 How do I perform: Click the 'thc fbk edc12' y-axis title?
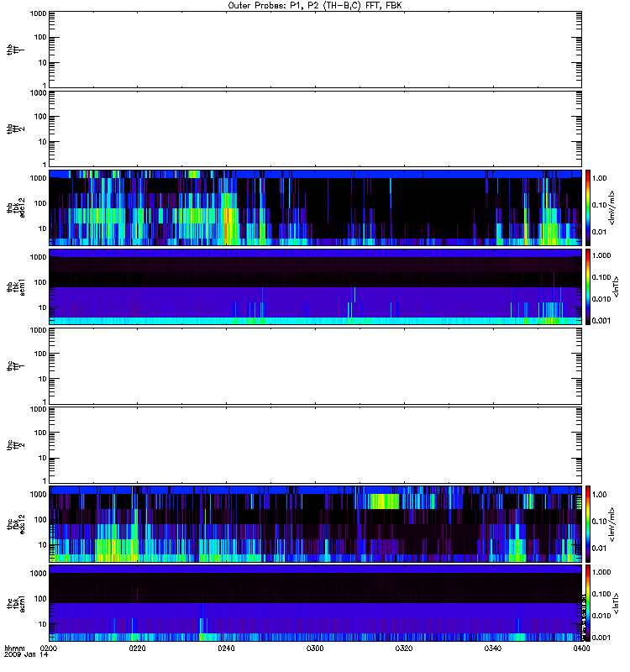(15, 524)
